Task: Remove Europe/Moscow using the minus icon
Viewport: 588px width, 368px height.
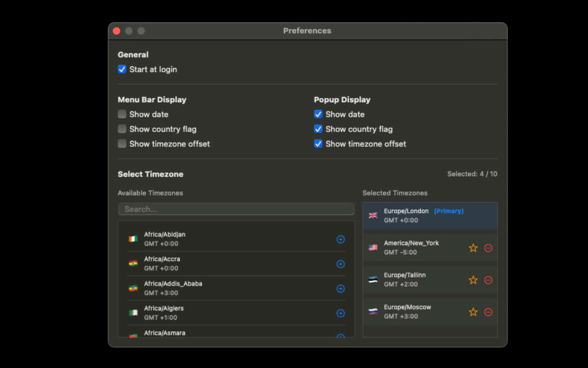Action: [488, 312]
